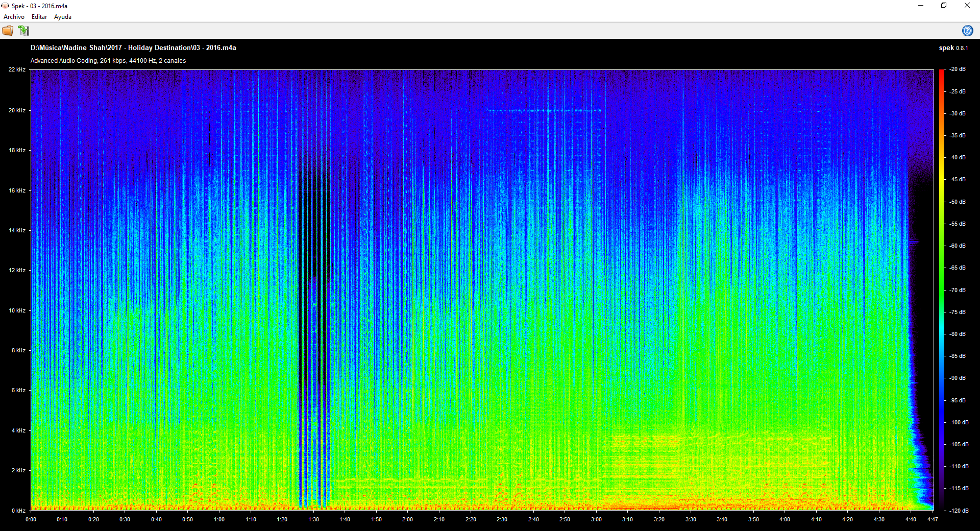Close the Spek window
The image size is (980, 531).
pyautogui.click(x=967, y=6)
